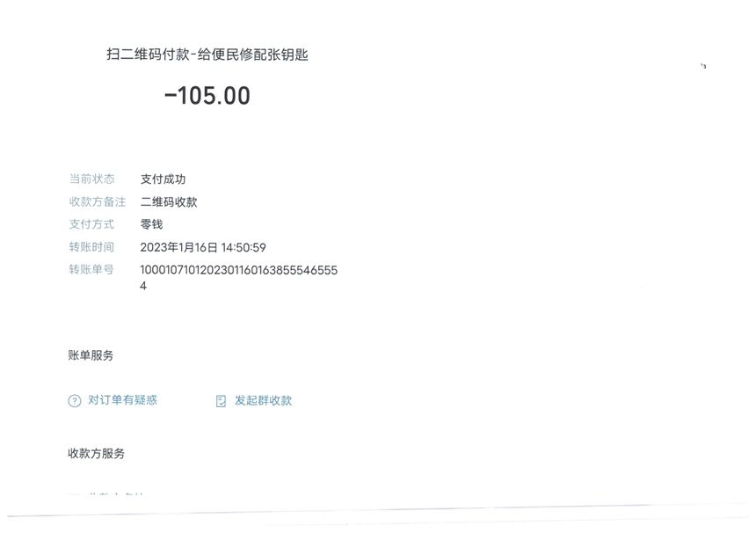Click the 2023年1月16日 14:50:59 timestamp
The height and width of the screenshot is (533, 756).
click(203, 247)
